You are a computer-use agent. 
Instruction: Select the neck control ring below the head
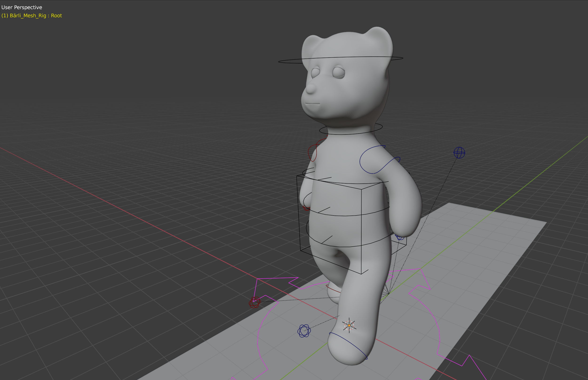pos(350,134)
